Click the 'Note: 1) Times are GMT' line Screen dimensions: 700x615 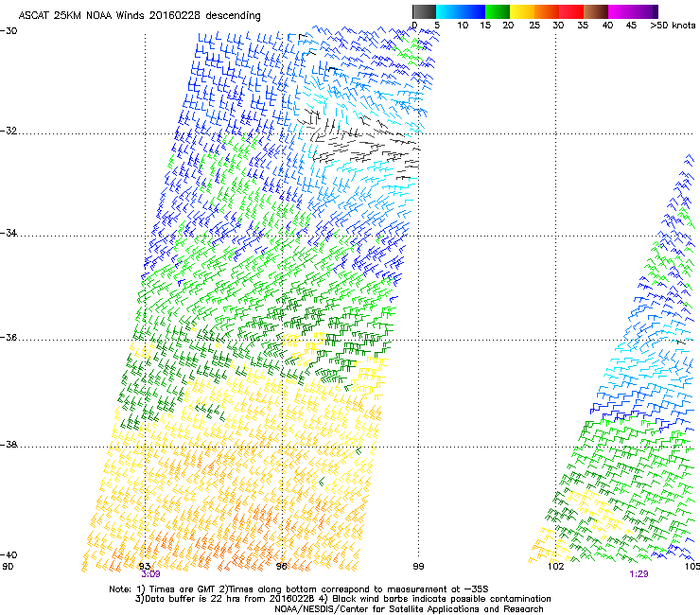[299, 589]
